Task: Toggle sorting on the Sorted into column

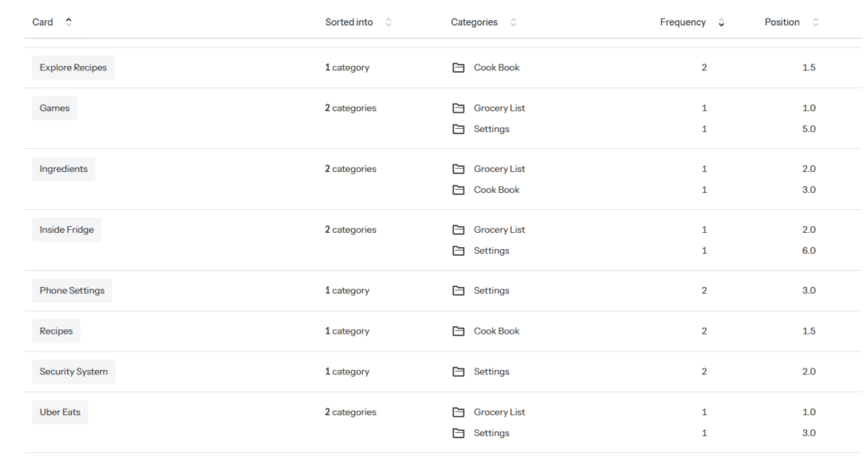Action: (x=388, y=23)
